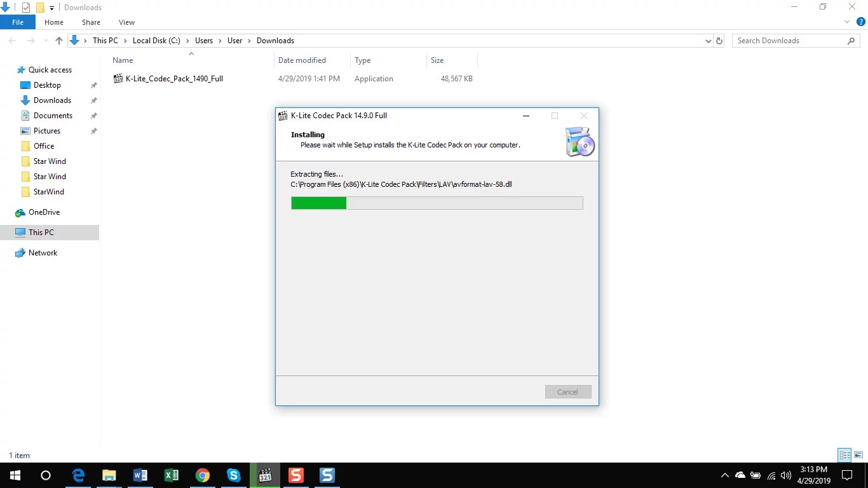Click the installation progress bar
Viewport: 868px width, 488px height.
click(x=437, y=203)
